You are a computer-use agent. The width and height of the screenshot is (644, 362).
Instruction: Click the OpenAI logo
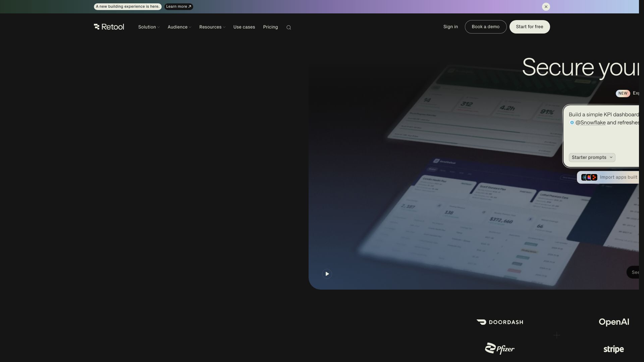[614, 322]
